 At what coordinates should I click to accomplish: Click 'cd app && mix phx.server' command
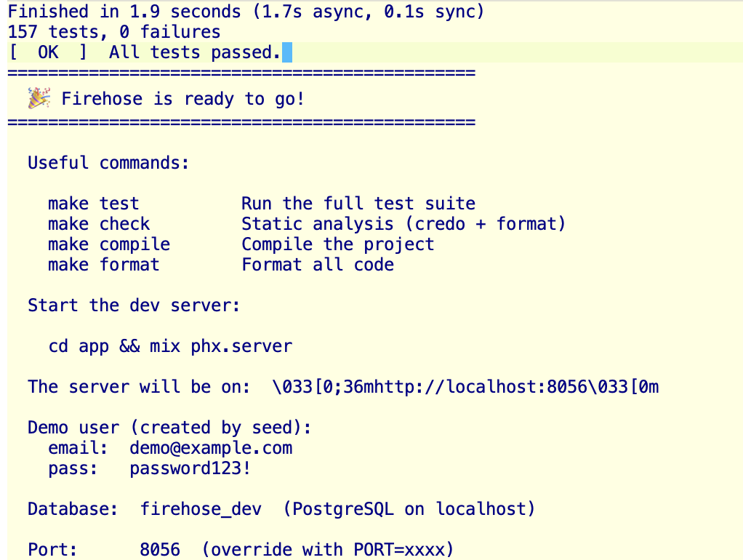(170, 346)
